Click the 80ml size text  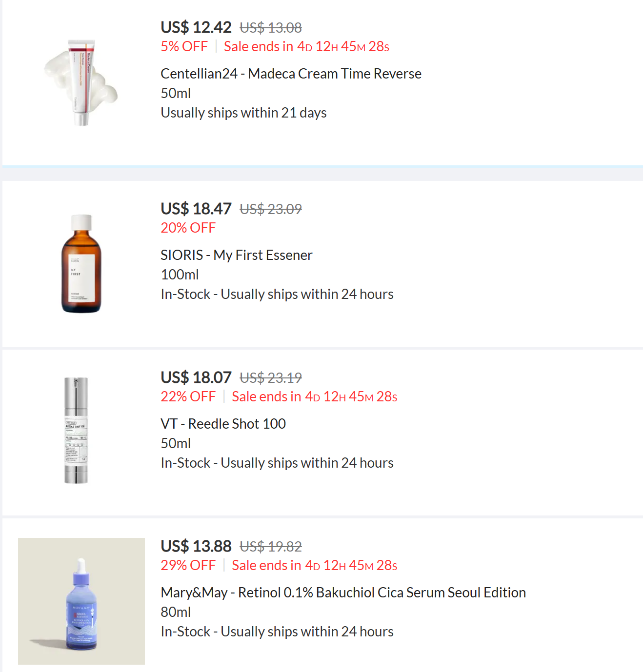coord(176,612)
